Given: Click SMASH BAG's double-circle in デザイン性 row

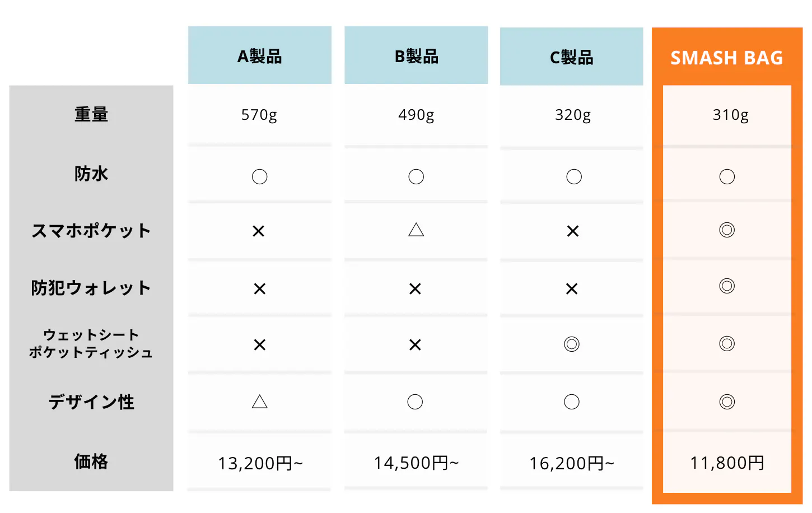Looking at the screenshot, I should click(727, 402).
